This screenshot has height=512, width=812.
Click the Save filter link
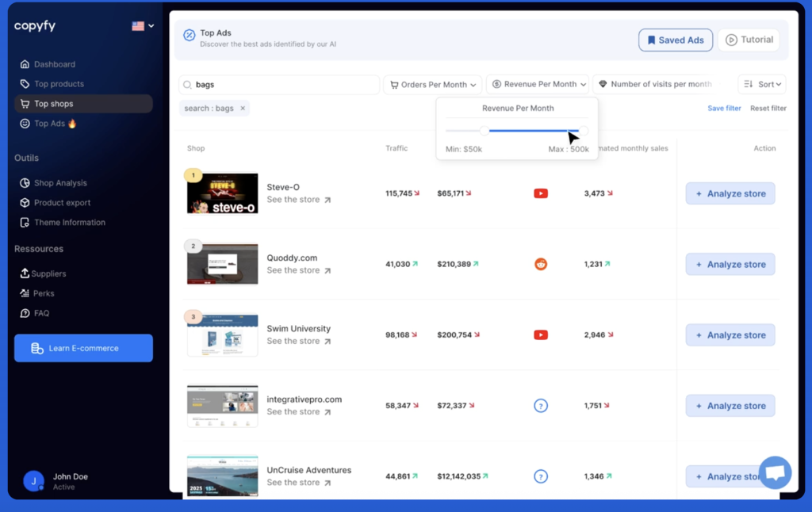(x=724, y=109)
